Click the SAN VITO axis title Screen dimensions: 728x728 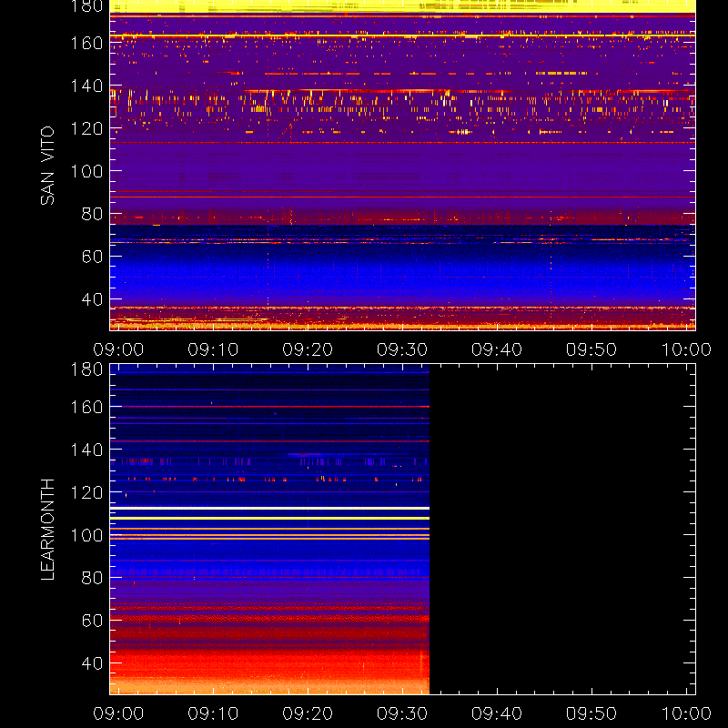[x=47, y=166]
